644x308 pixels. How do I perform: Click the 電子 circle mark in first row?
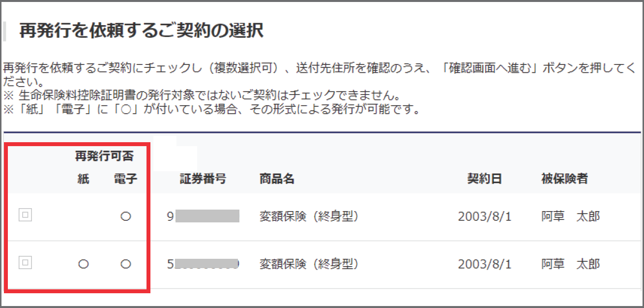click(x=126, y=216)
